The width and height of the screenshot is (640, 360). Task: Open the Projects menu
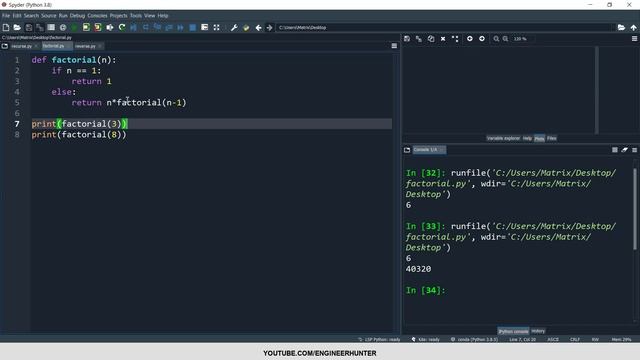pyautogui.click(x=118, y=16)
